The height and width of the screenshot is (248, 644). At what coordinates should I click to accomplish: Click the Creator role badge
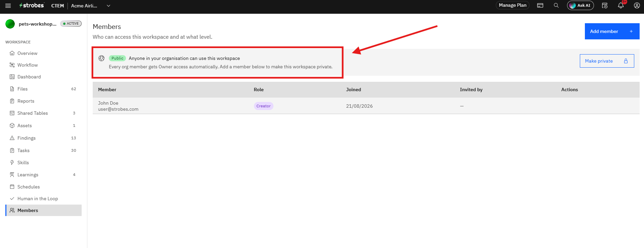(263, 106)
